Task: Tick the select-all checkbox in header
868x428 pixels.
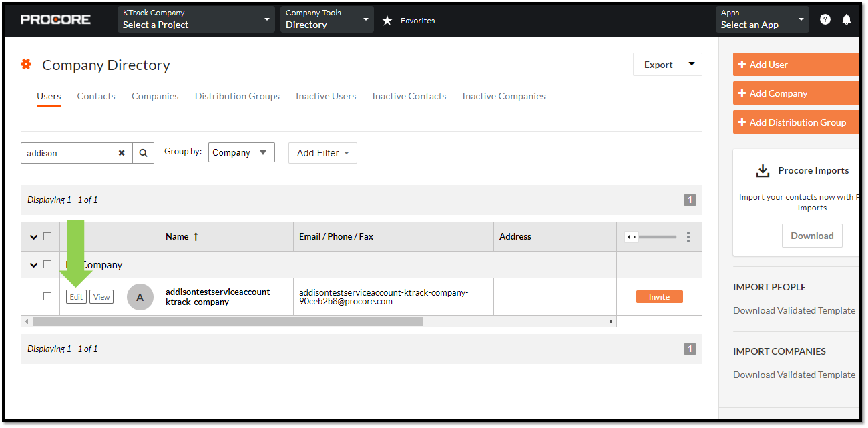Action: [x=47, y=236]
